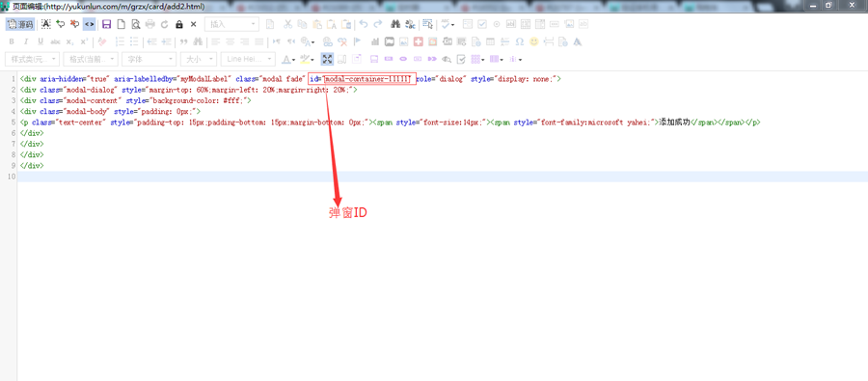This screenshot has width=868, height=381.
Task: Insert a link with the chain icon
Action: pos(328,41)
